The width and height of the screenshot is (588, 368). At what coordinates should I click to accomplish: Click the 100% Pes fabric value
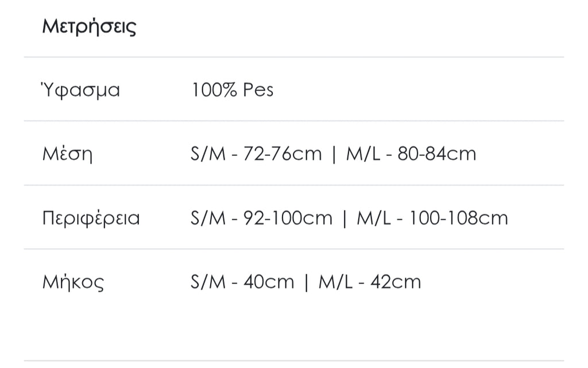[x=233, y=90]
